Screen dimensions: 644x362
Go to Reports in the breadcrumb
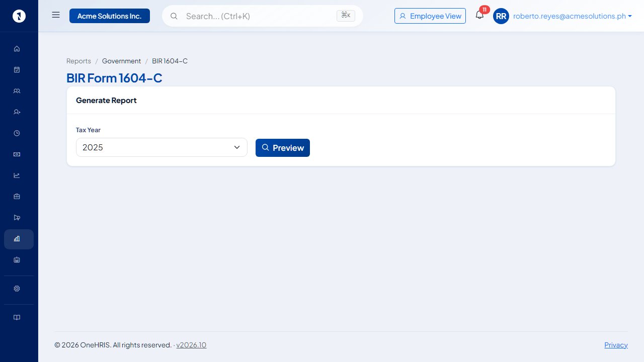tap(78, 61)
